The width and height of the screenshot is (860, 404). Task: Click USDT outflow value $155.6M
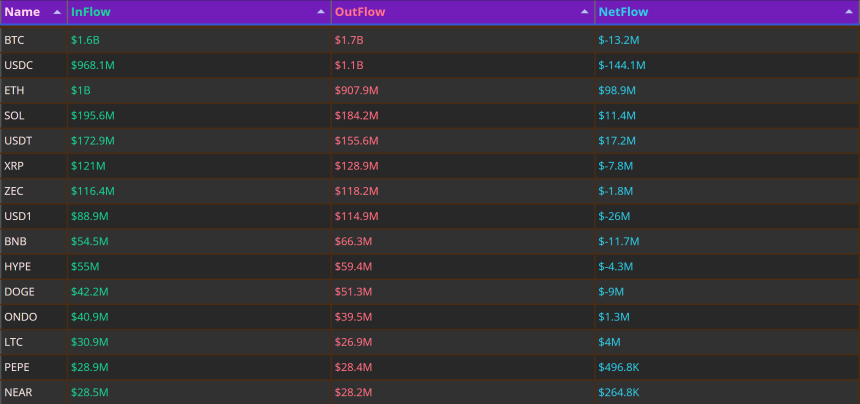point(357,141)
